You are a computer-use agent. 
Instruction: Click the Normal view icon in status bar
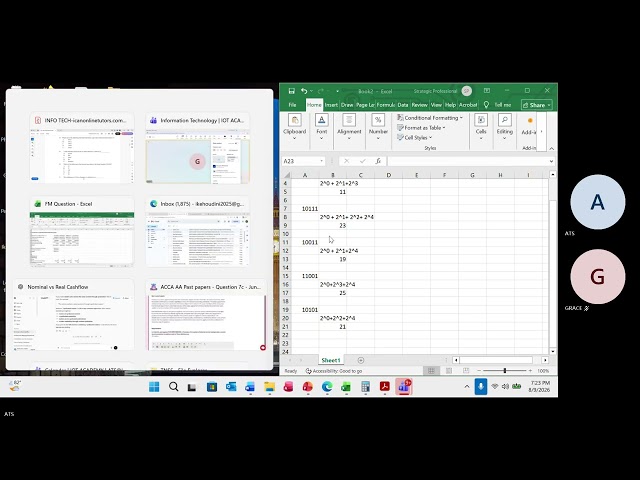coord(431,371)
